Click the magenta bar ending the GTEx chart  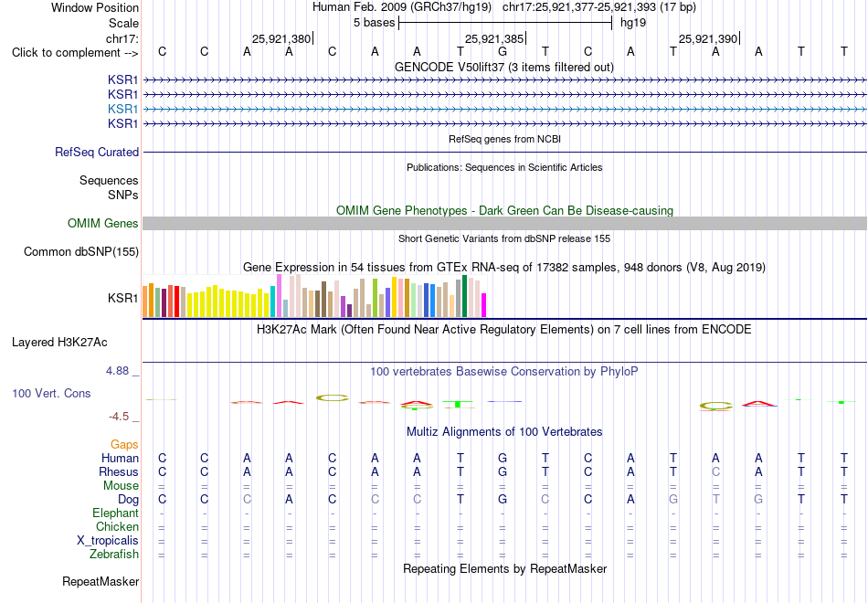coord(483,305)
